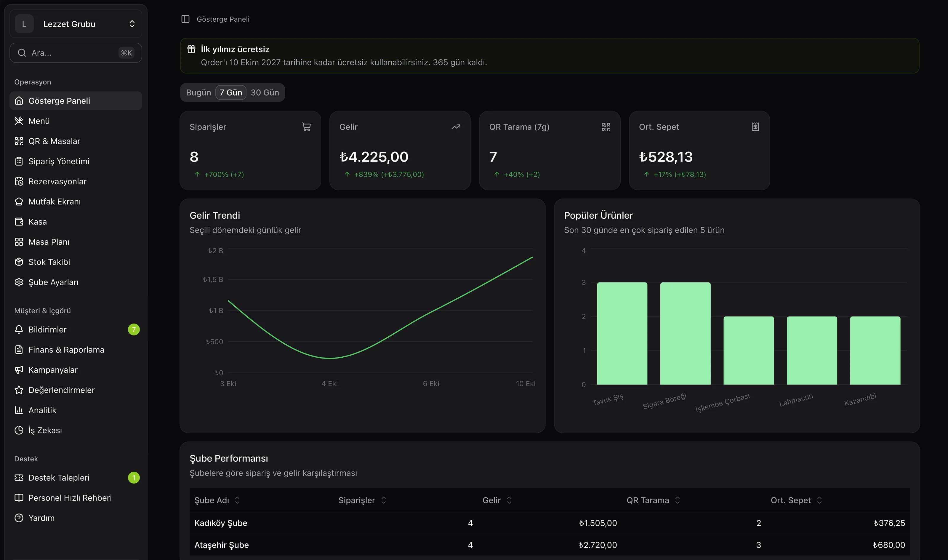Open Analitik chart icon
948x560 pixels.
pos(19,410)
